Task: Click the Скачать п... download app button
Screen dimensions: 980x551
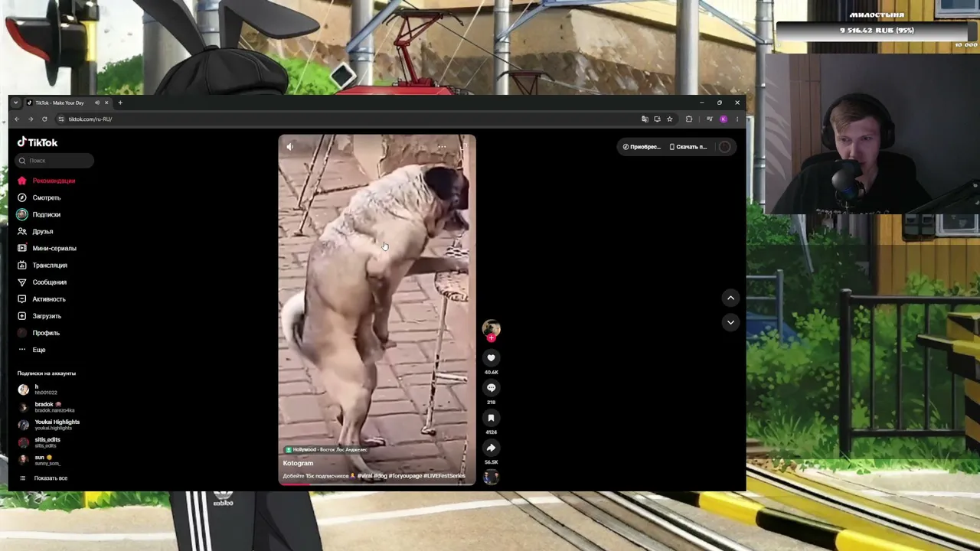Action: tap(688, 147)
